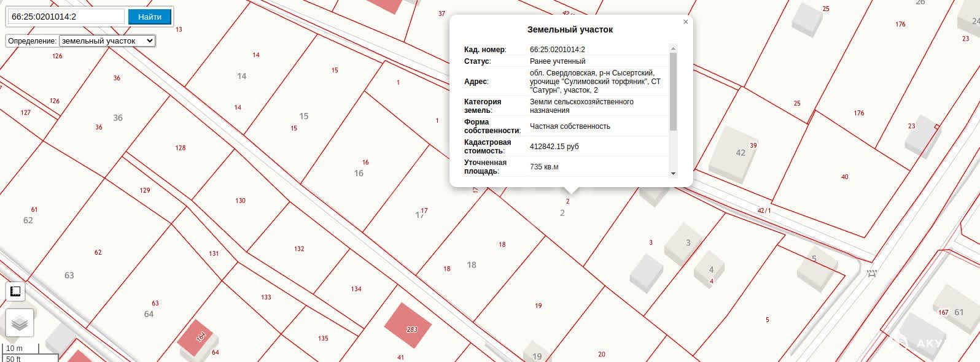Viewport: 980px width, 362px height.
Task: Click the popup scrollbar thumb
Action: click(x=673, y=92)
